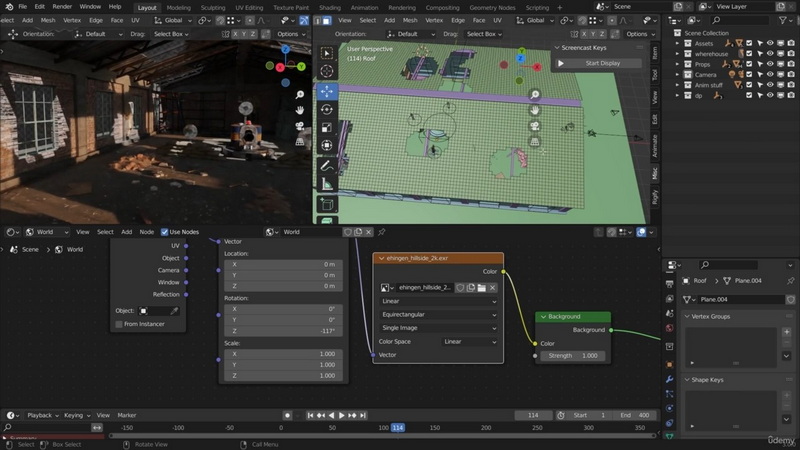Hide Props collection with eye icon
Viewport: 800px width, 450px height.
point(770,64)
